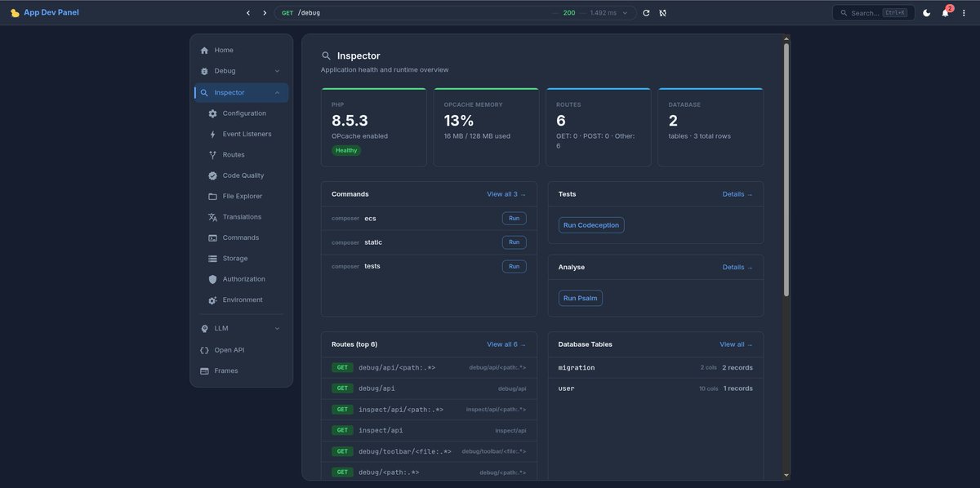Screen dimensions: 980x488
Task: Open Code Quality in the sidebar
Action: coord(242,175)
